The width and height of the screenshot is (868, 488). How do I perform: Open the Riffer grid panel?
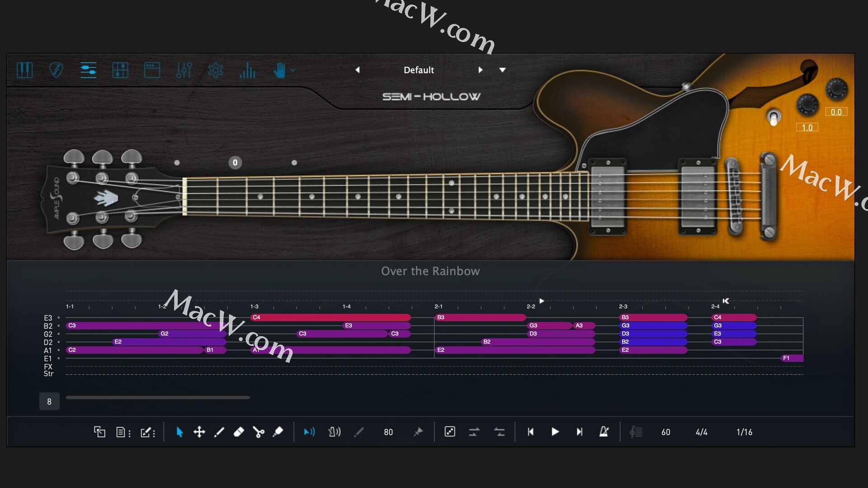tap(120, 70)
